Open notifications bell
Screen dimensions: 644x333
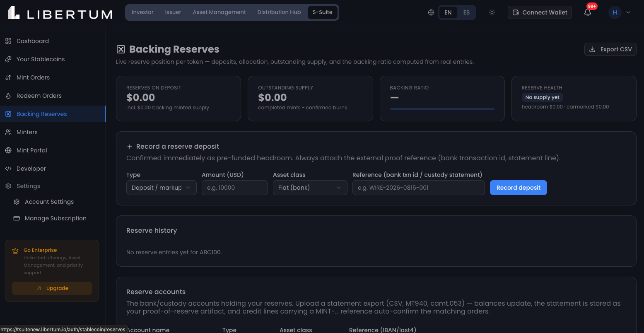(588, 12)
